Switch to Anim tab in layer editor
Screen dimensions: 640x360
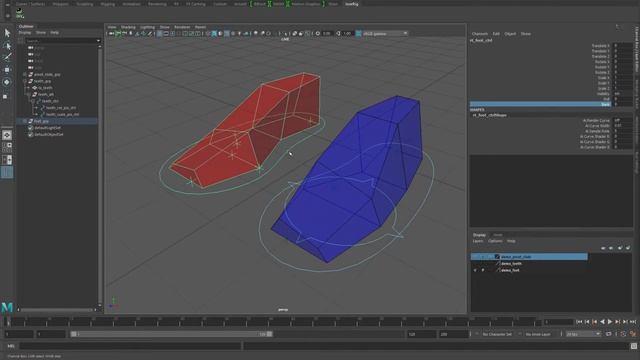point(498,235)
